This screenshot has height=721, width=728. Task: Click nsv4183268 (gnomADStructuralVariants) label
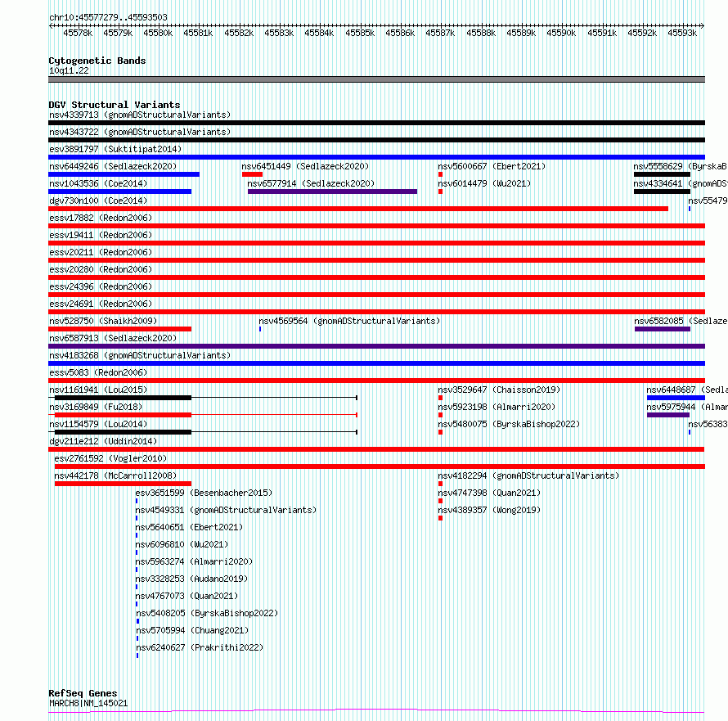[x=140, y=355]
